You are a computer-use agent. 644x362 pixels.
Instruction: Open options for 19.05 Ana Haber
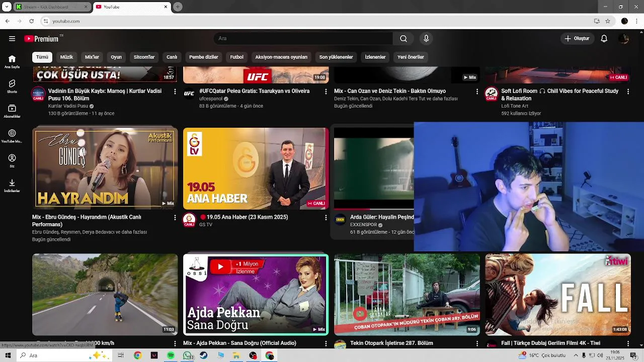tap(326, 218)
